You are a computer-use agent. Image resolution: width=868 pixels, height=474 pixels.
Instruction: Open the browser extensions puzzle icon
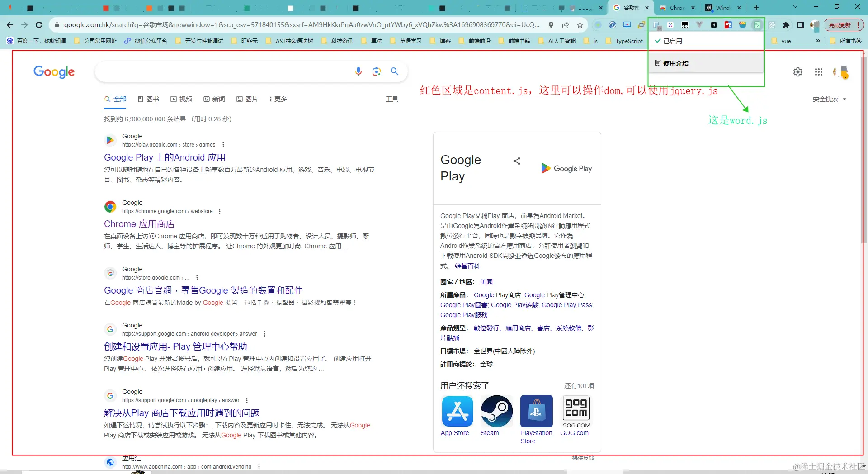tap(787, 25)
